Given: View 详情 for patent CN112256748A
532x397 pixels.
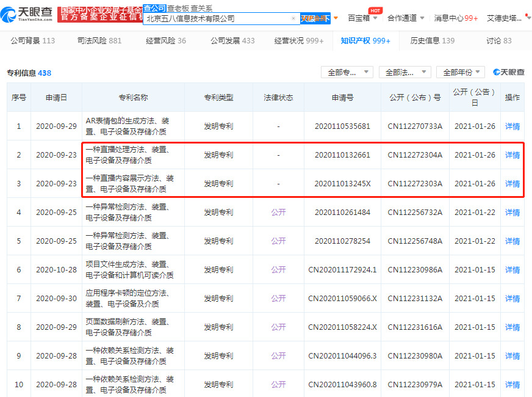Looking at the screenshot, I should tap(512, 241).
